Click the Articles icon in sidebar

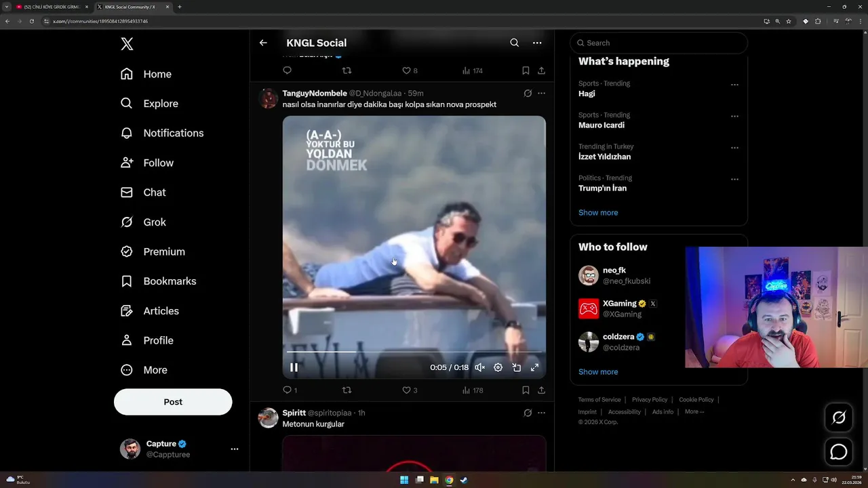tap(127, 310)
